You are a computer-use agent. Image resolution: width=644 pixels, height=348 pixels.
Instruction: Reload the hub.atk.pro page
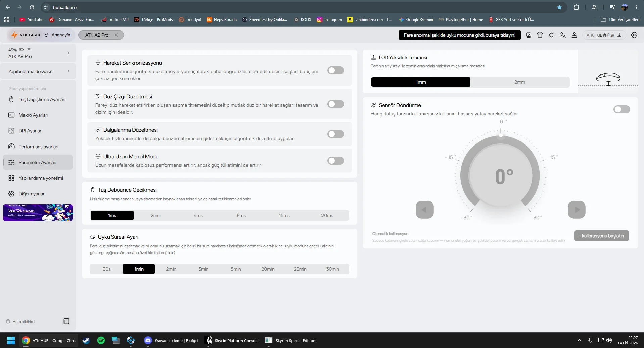tap(32, 7)
